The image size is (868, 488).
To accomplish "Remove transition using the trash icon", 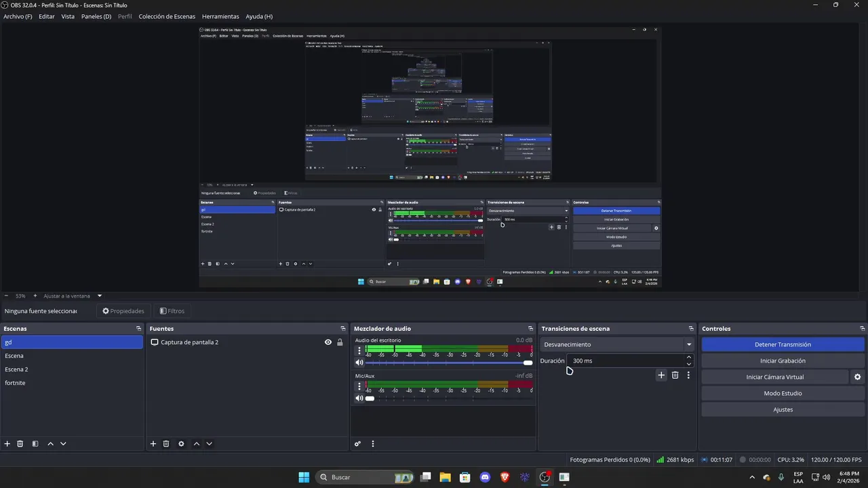I will 675,375.
